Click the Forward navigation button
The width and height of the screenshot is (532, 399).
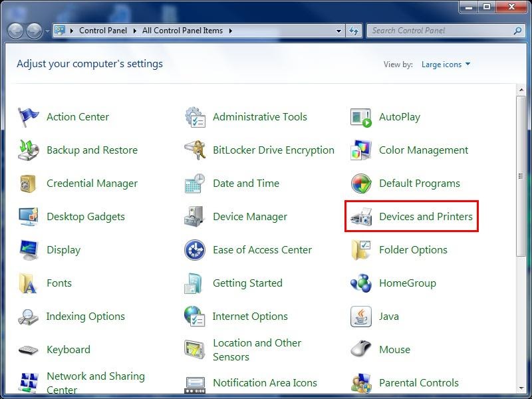point(35,31)
